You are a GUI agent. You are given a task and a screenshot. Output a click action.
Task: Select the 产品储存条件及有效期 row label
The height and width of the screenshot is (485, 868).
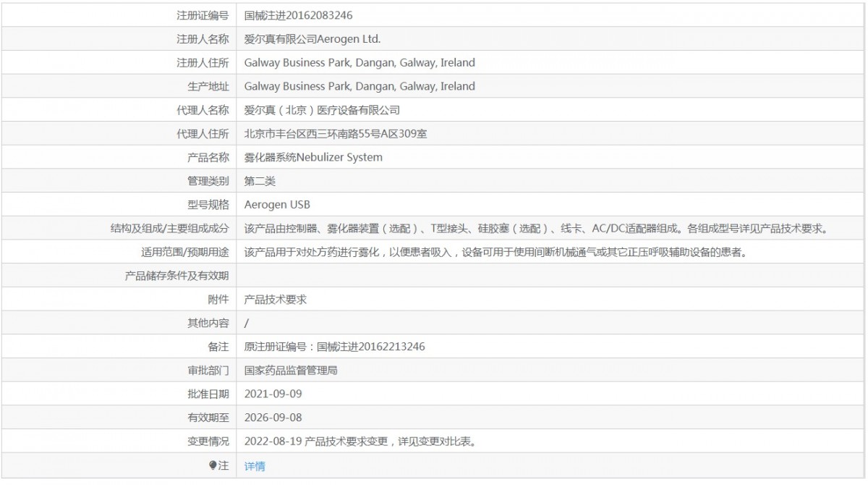tap(177, 276)
